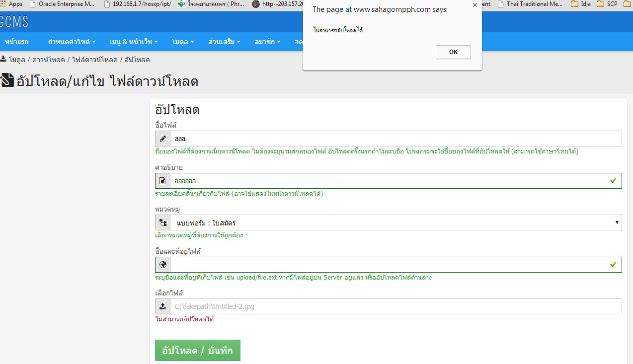The image size is (633, 364).
Task: Click the download icon in breadcrumb
Action: click(x=3, y=59)
